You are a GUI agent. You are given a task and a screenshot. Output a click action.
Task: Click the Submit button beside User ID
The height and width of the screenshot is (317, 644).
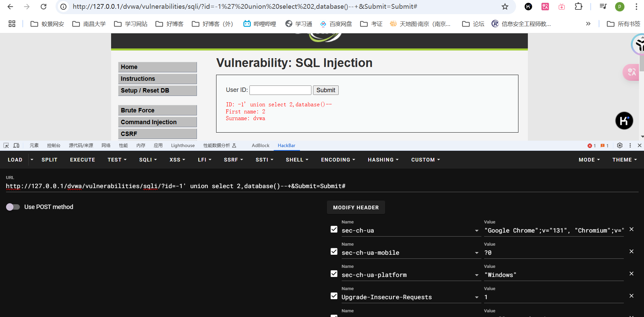coord(326,90)
